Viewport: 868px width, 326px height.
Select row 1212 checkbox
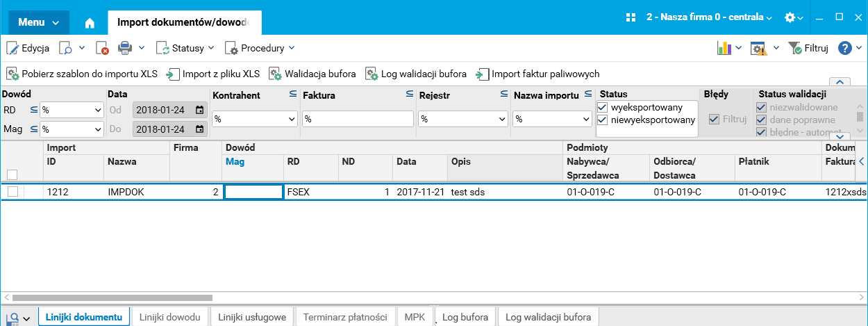(x=12, y=191)
